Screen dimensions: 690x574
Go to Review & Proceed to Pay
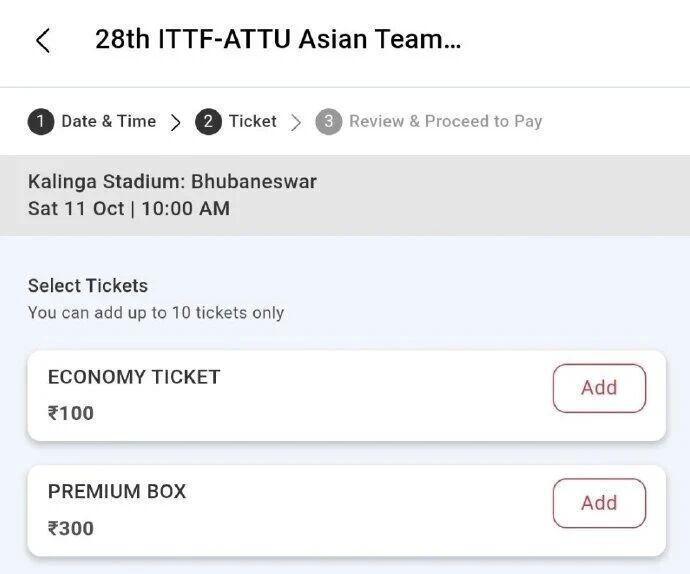pyautogui.click(x=445, y=121)
